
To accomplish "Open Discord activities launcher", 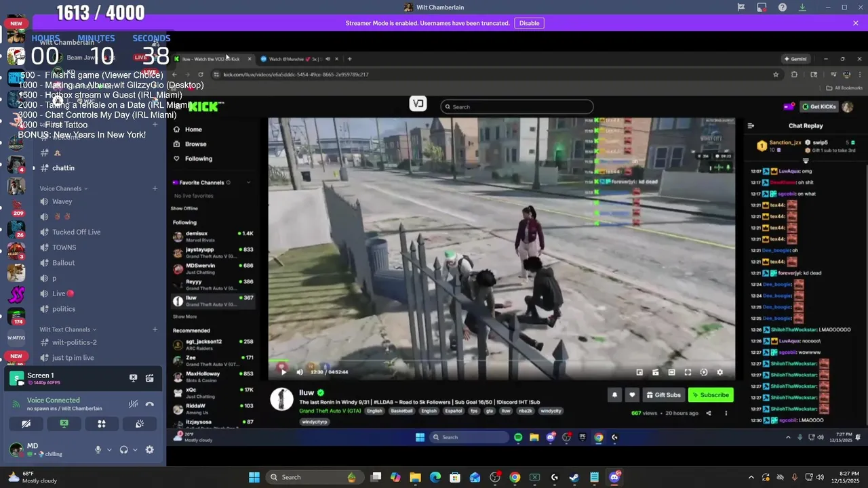I will (x=102, y=424).
